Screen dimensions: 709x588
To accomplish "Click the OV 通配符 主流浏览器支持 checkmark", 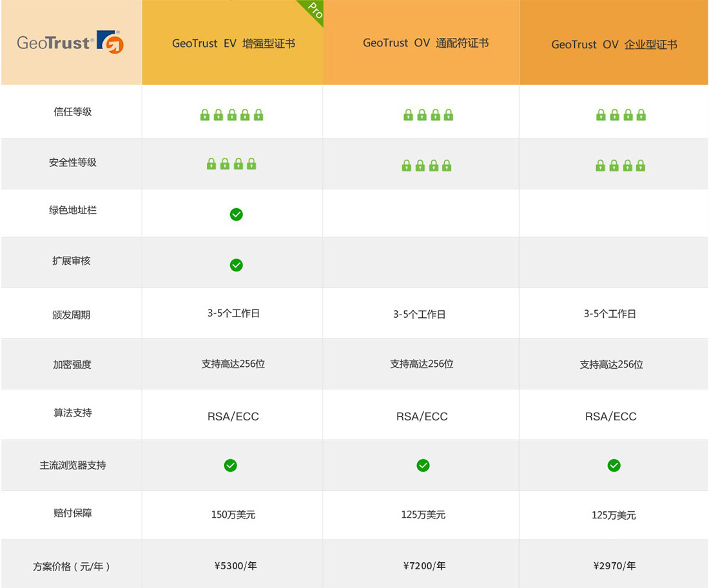I will click(x=423, y=465).
